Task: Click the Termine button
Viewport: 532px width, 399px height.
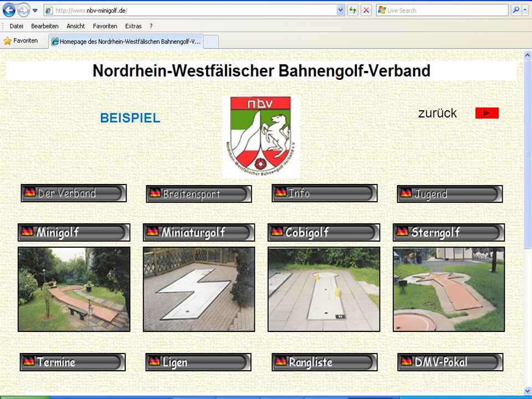Action: [x=73, y=362]
